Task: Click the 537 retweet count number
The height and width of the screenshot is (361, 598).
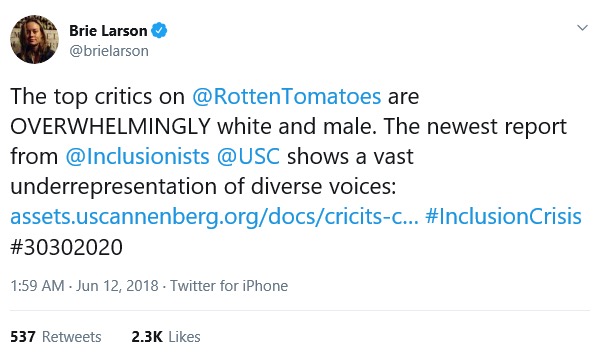Action: coord(23,337)
